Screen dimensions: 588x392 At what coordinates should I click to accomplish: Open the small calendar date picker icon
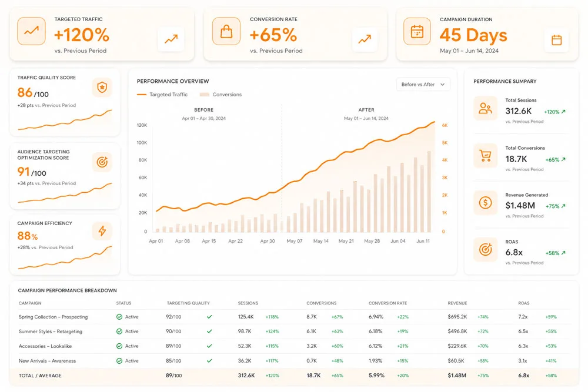click(556, 40)
